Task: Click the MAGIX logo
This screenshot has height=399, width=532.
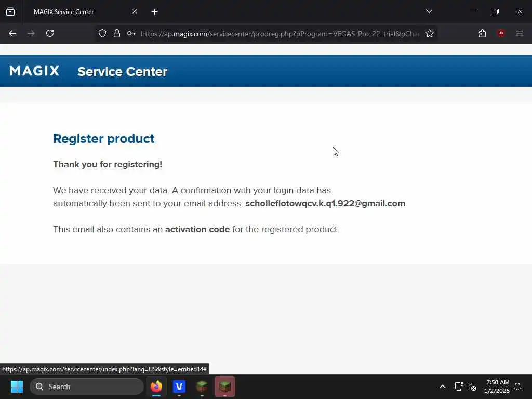Action: point(34,71)
